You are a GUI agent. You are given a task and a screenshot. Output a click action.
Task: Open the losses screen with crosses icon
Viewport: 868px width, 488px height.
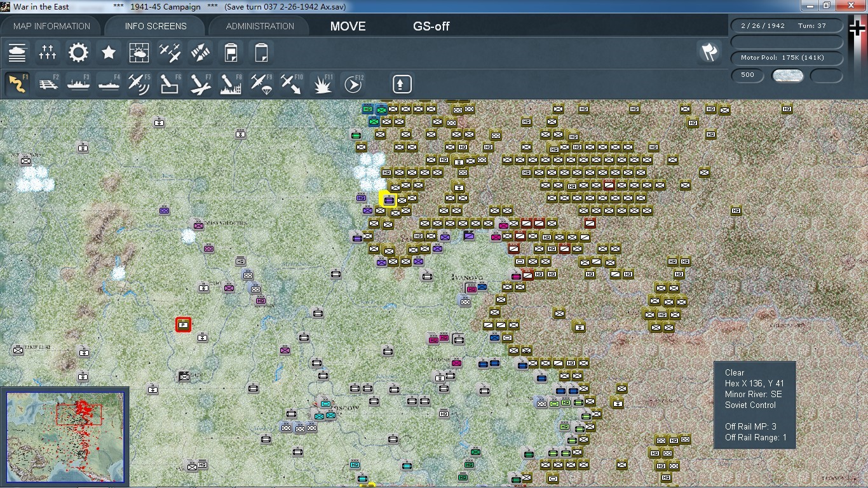[48, 52]
